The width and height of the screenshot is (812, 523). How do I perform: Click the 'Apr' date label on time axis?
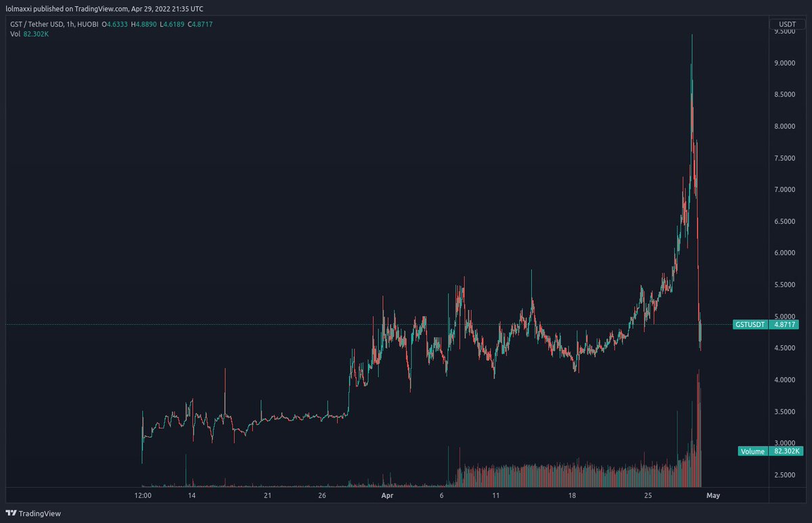[387, 496]
